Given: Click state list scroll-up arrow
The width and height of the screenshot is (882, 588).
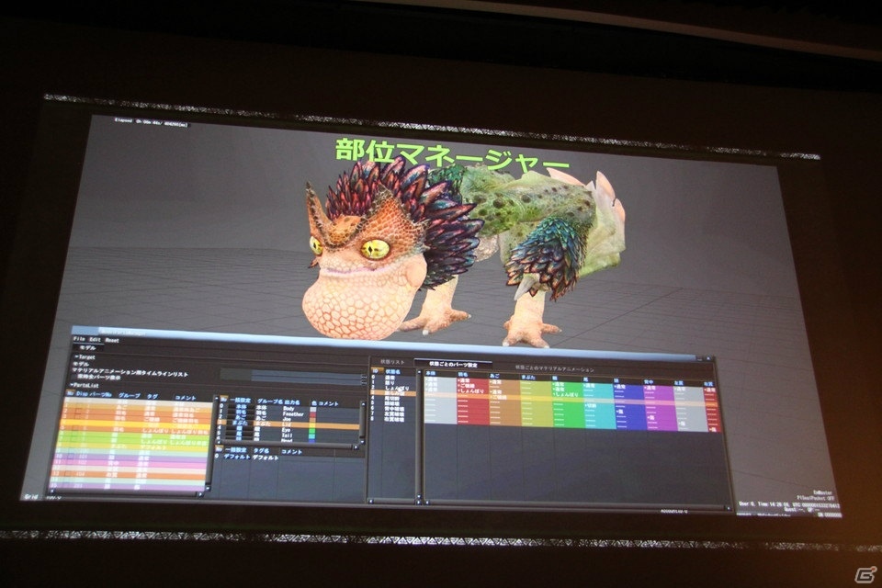Looking at the screenshot, I should tap(419, 372).
